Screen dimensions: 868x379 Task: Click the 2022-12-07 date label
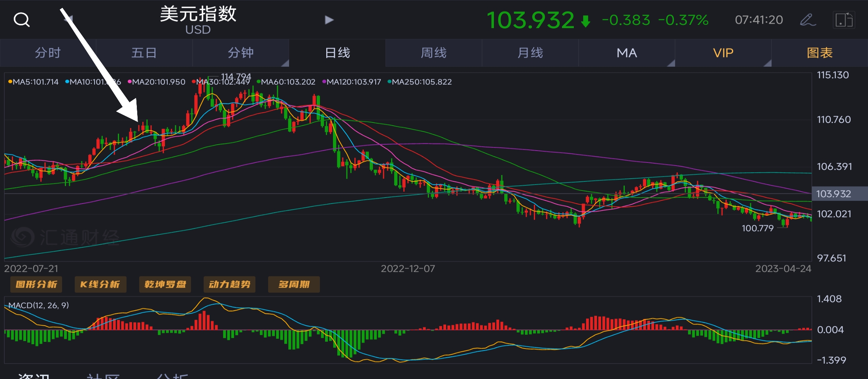(408, 269)
